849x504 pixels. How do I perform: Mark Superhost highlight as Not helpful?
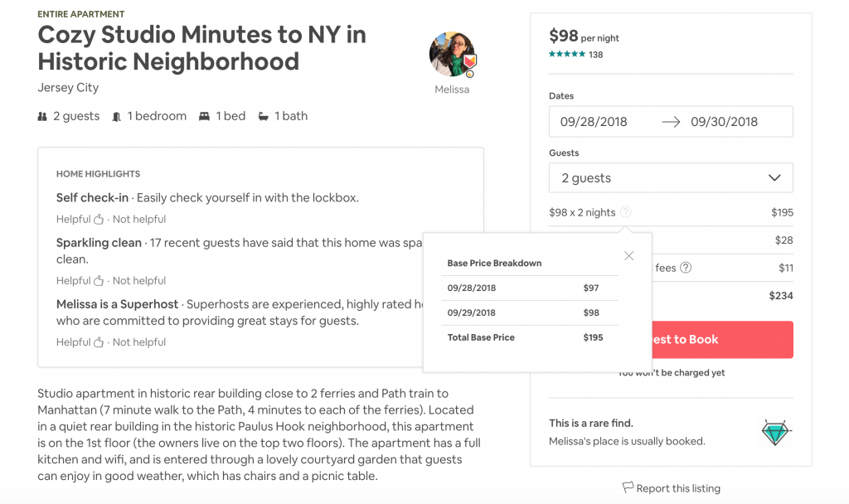click(139, 342)
